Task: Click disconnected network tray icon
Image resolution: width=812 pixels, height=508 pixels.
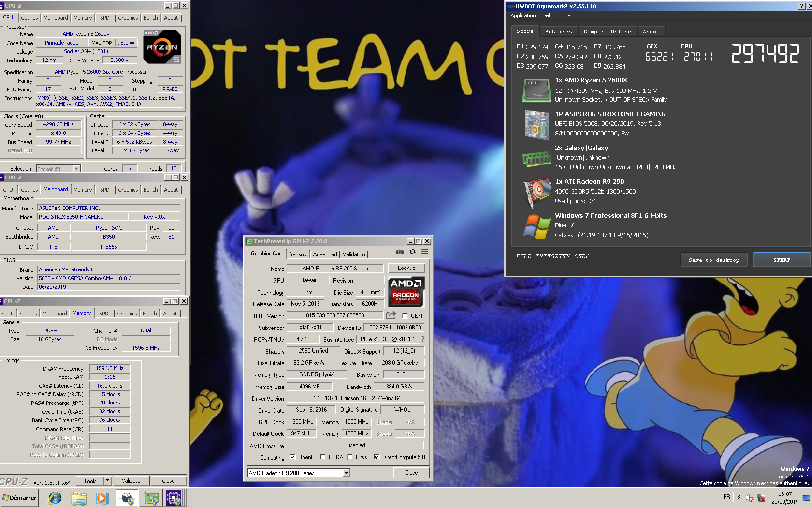Action: point(761,498)
